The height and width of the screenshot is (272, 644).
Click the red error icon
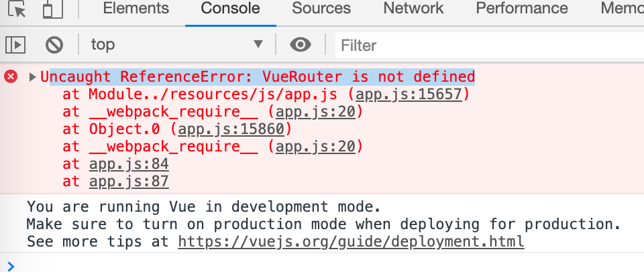coord(11,76)
